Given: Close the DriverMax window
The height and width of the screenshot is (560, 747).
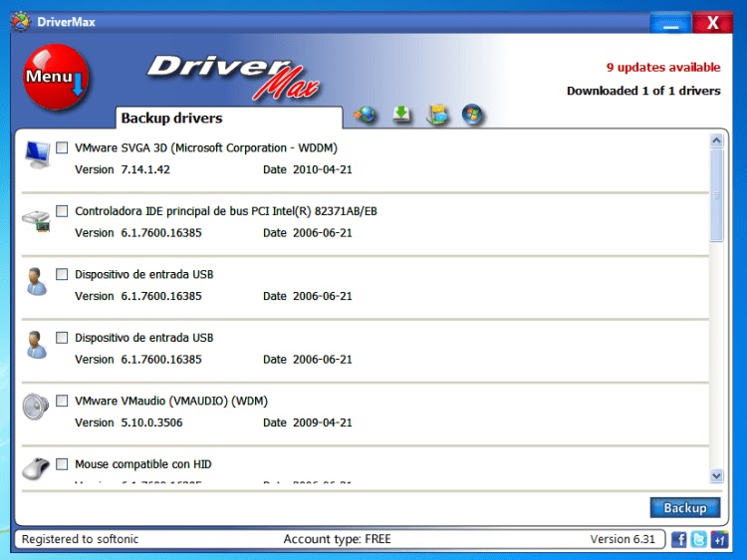Looking at the screenshot, I should tap(713, 22).
